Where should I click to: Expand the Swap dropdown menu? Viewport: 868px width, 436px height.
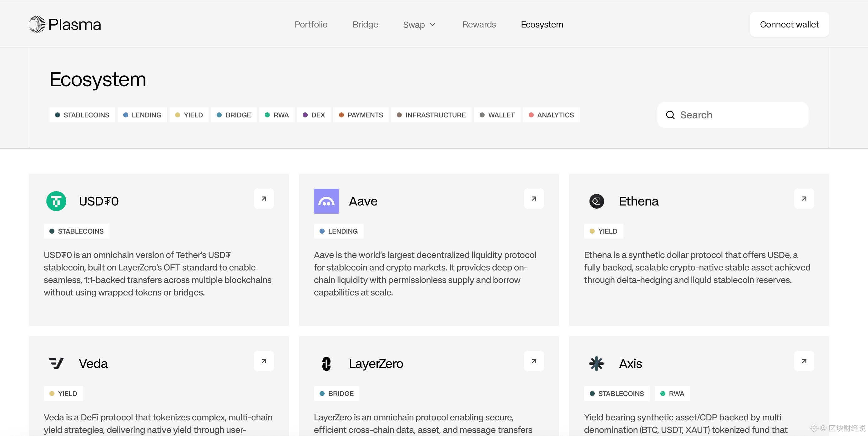(419, 25)
